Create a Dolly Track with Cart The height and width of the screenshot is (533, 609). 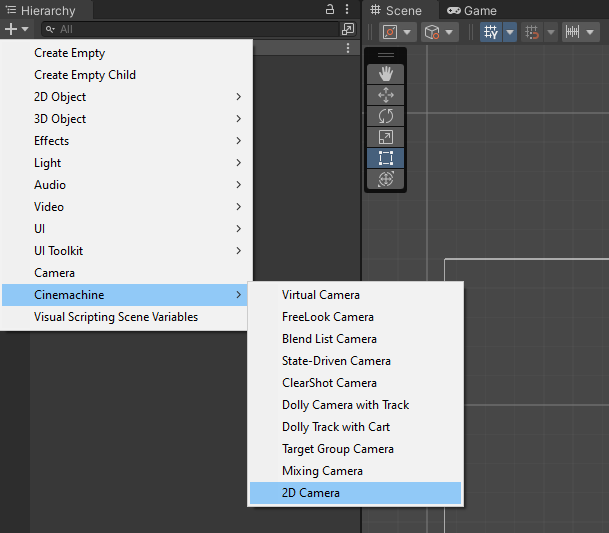click(355, 427)
